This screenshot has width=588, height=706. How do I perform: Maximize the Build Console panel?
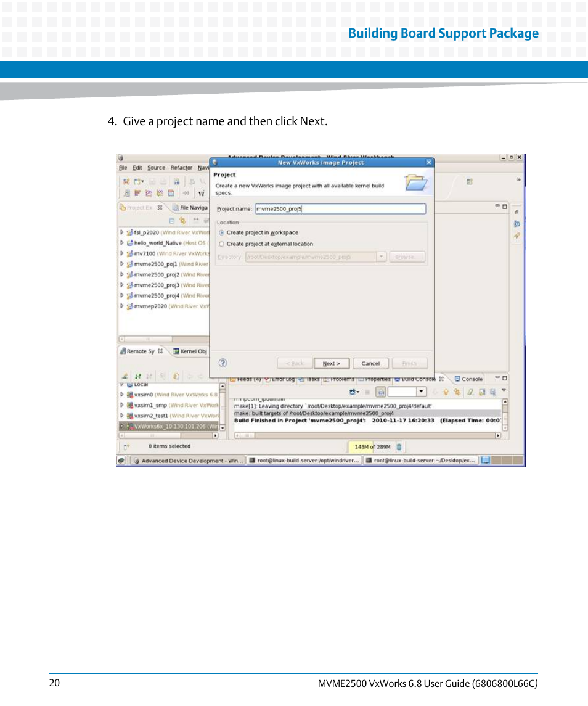505,378
